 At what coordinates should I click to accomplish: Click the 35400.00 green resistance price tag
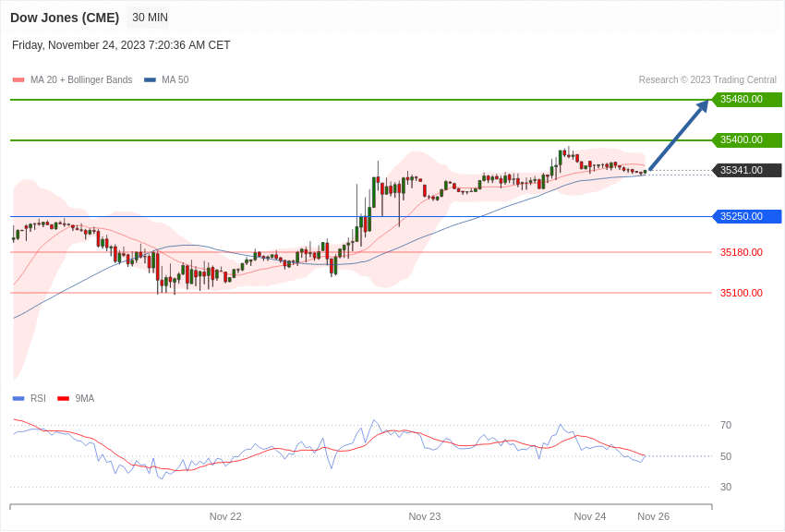pos(746,140)
